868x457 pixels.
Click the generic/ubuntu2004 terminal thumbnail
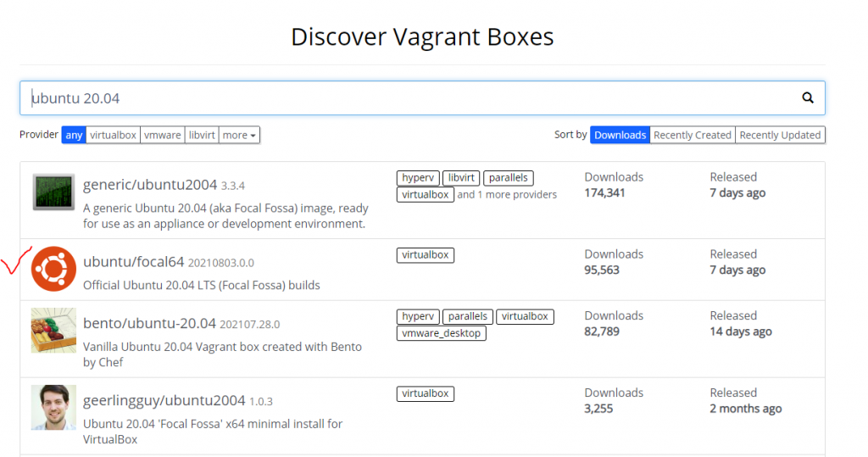coord(53,192)
